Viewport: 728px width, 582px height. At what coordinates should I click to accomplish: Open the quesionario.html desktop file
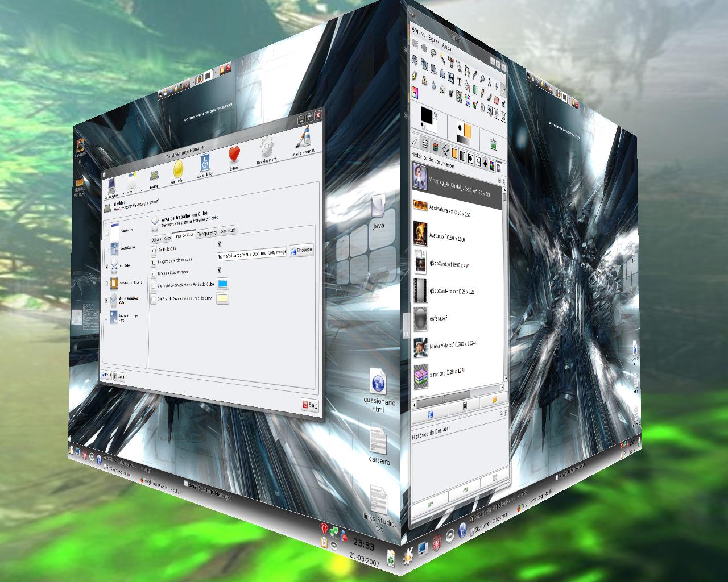(378, 390)
